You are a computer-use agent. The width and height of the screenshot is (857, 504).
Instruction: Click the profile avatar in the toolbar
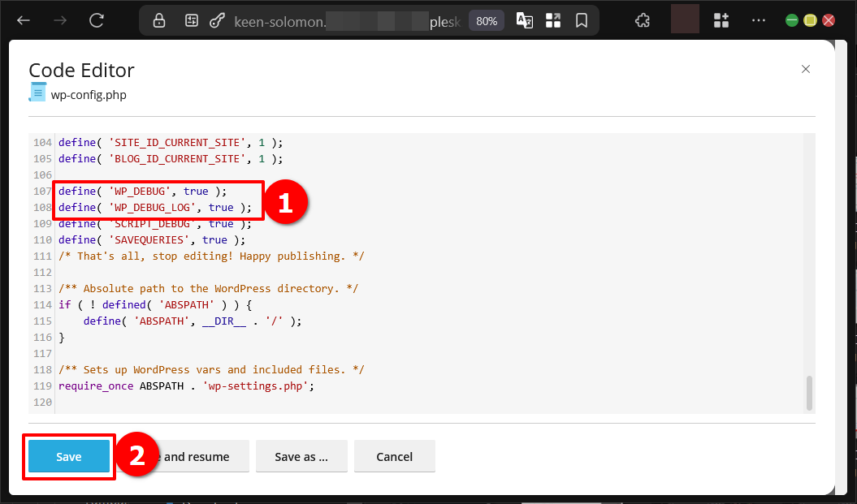pos(684,19)
